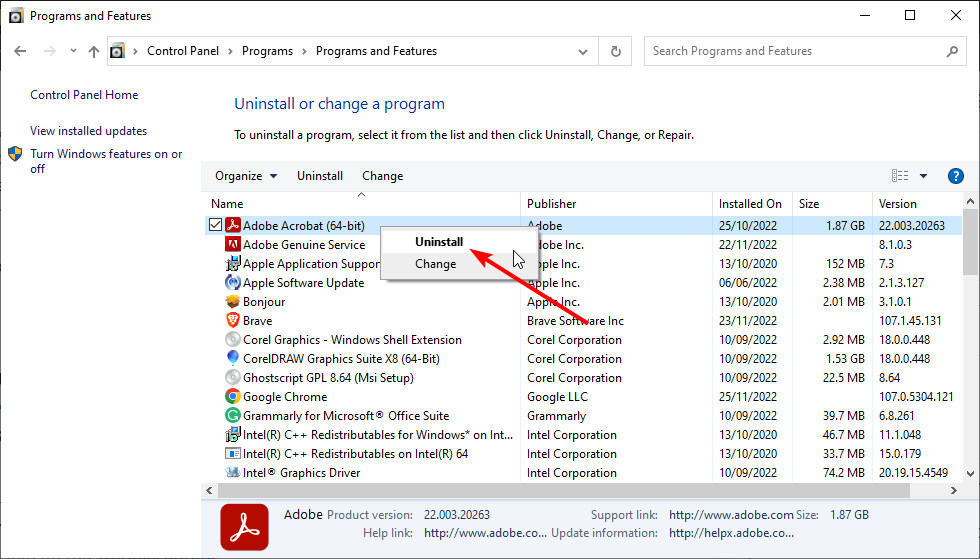Click the Adobe Acrobat (64-bit) program icon
The height and width of the screenshot is (559, 980).
(232, 225)
